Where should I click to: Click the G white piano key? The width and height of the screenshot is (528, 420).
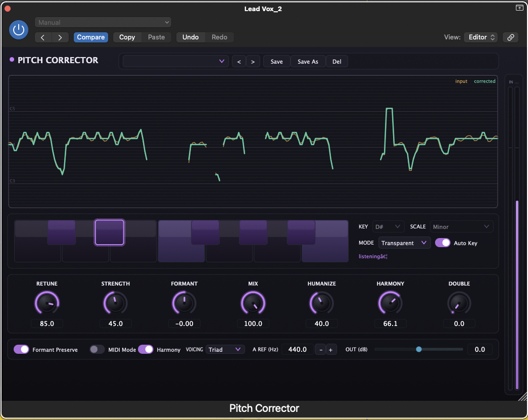229,253
